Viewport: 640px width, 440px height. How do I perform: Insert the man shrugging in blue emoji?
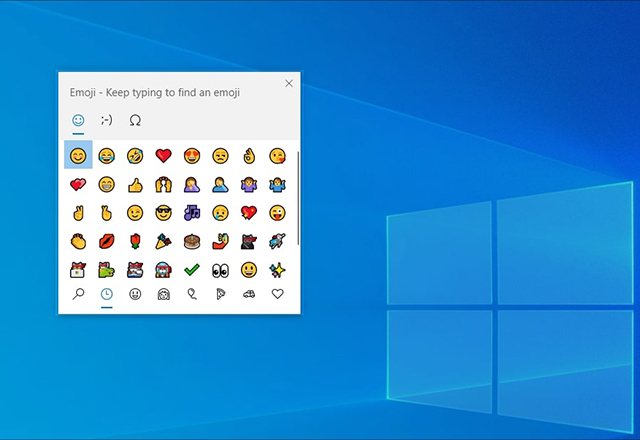pyautogui.click(x=278, y=184)
